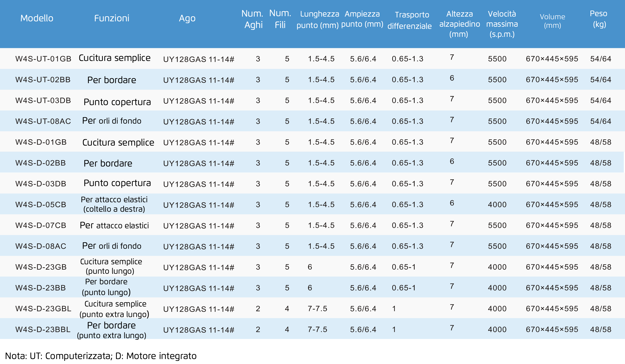Viewport: 625px width, 364px height.
Task: Click the Lunghezza punto (mm) header
Action: pyautogui.click(x=318, y=20)
